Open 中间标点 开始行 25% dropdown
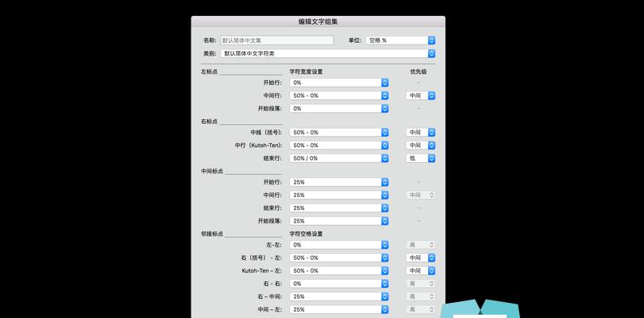This screenshot has height=318, width=644. [x=339, y=182]
